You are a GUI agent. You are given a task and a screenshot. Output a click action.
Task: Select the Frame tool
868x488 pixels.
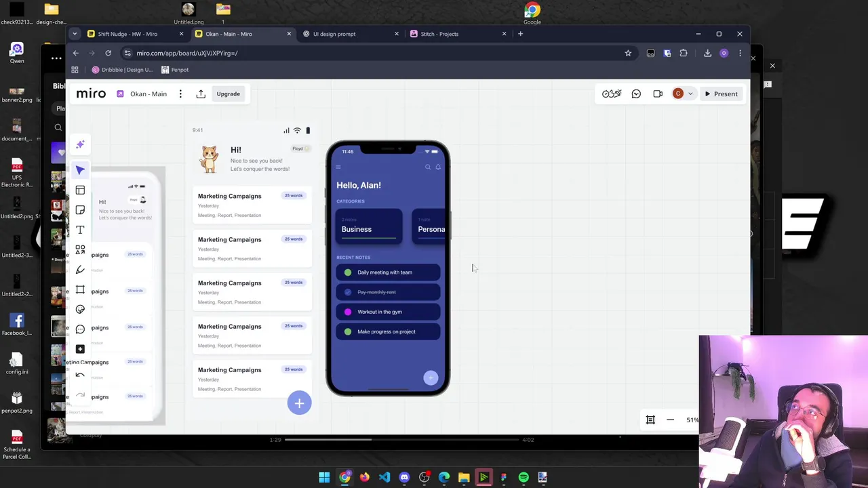click(80, 289)
